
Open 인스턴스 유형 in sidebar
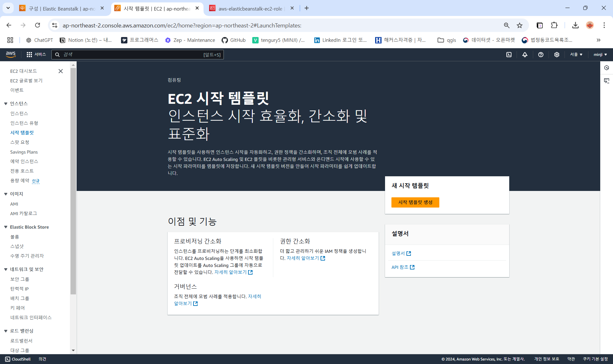point(24,123)
